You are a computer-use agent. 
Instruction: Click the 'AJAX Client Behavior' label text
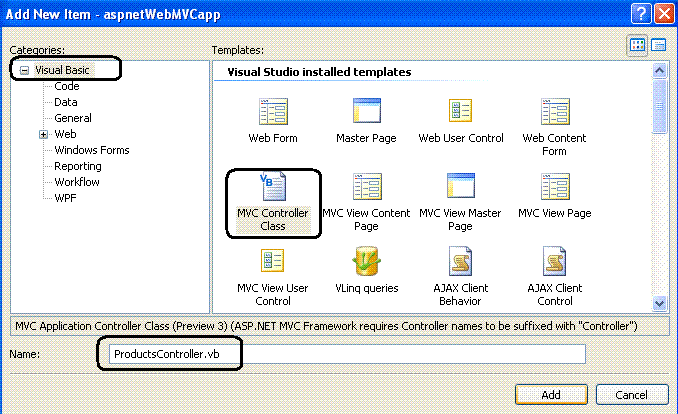[x=461, y=294]
